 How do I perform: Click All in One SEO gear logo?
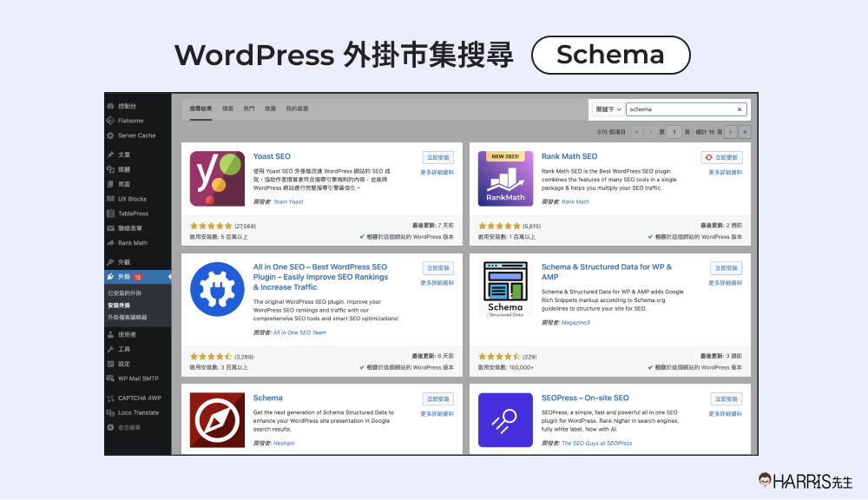217,289
